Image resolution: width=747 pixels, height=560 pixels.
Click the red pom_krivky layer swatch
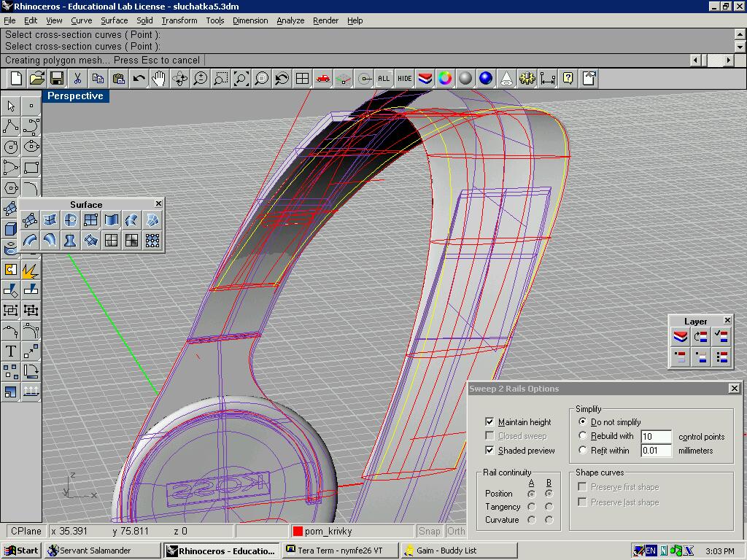[298, 532]
